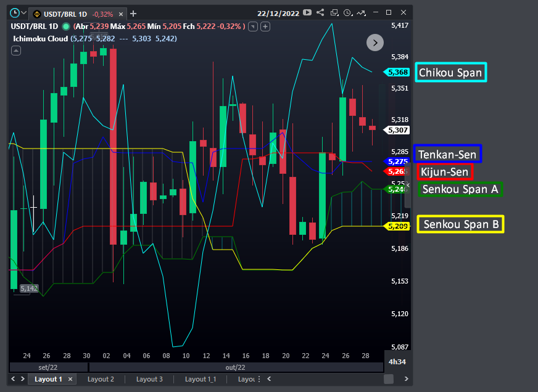Click the 22/12/2022 date in the title bar

pos(278,14)
